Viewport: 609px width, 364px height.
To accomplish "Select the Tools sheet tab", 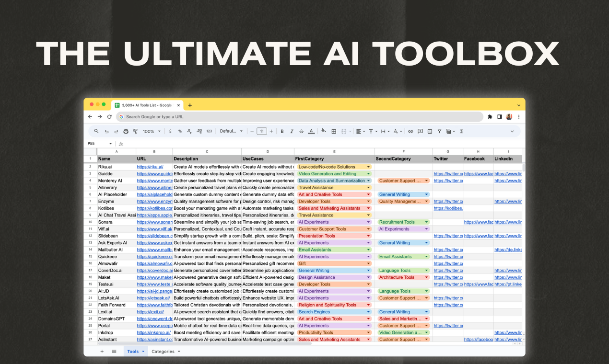I will (x=136, y=351).
